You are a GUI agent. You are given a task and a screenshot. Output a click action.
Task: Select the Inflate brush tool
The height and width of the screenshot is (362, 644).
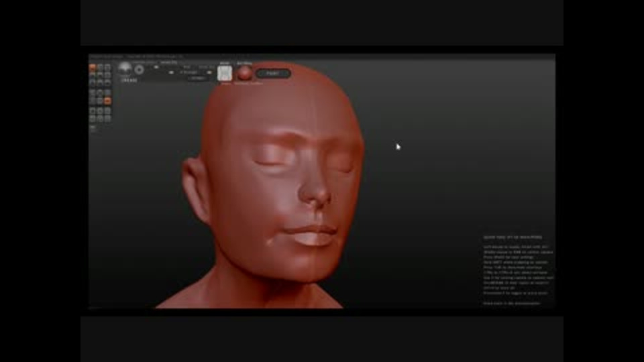[93, 82]
